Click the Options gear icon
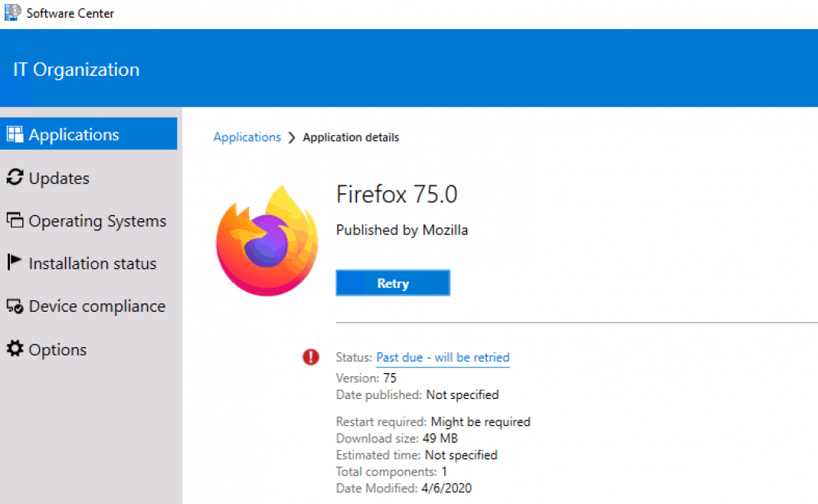818x504 pixels. (x=15, y=349)
